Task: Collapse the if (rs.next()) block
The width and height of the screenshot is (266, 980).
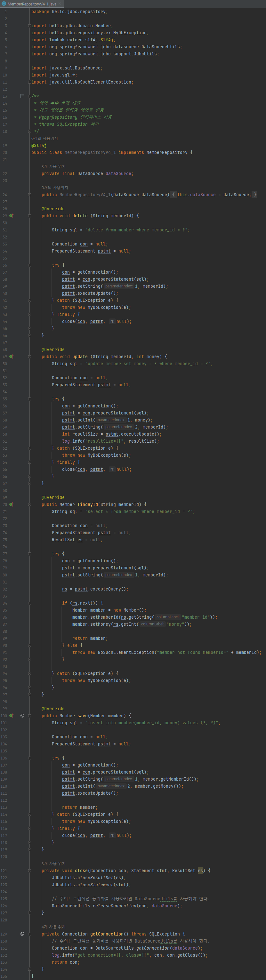Action: pyautogui.click(x=29, y=603)
